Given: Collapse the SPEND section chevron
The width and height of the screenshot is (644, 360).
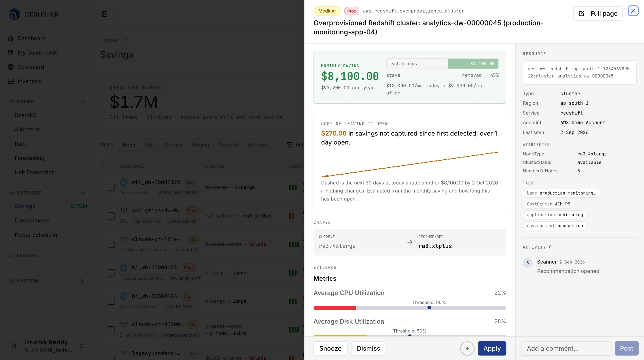Looking at the screenshot, I should point(82,102).
